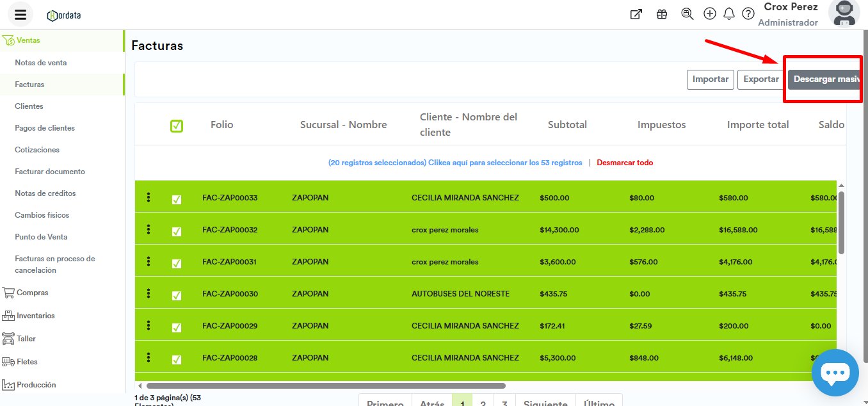Screen dimensions: 868x406
Task: Click the Exportar button
Action: [x=760, y=79]
